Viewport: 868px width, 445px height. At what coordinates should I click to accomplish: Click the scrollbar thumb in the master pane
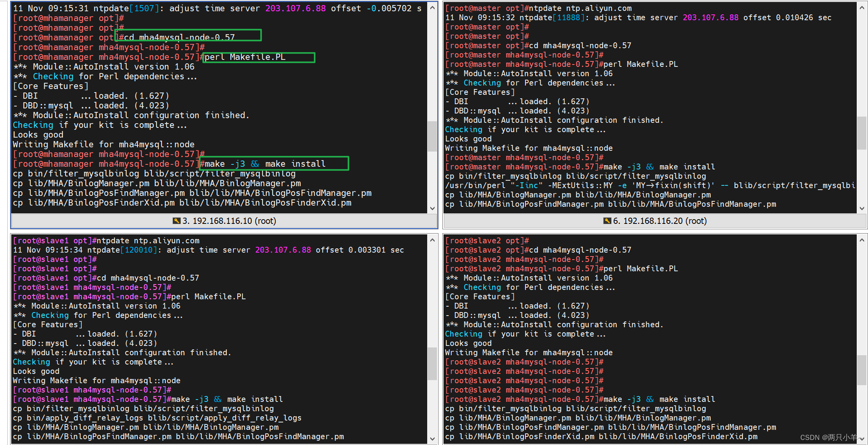coord(862,133)
